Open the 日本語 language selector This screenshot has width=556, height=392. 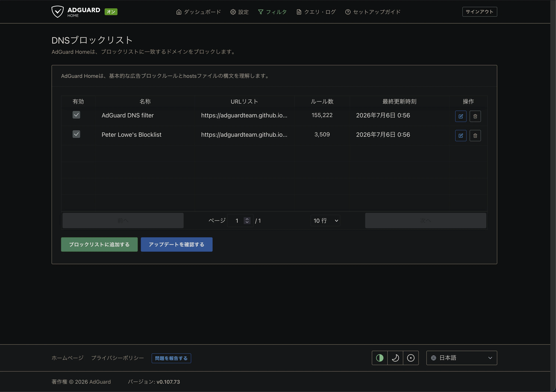[462, 358]
